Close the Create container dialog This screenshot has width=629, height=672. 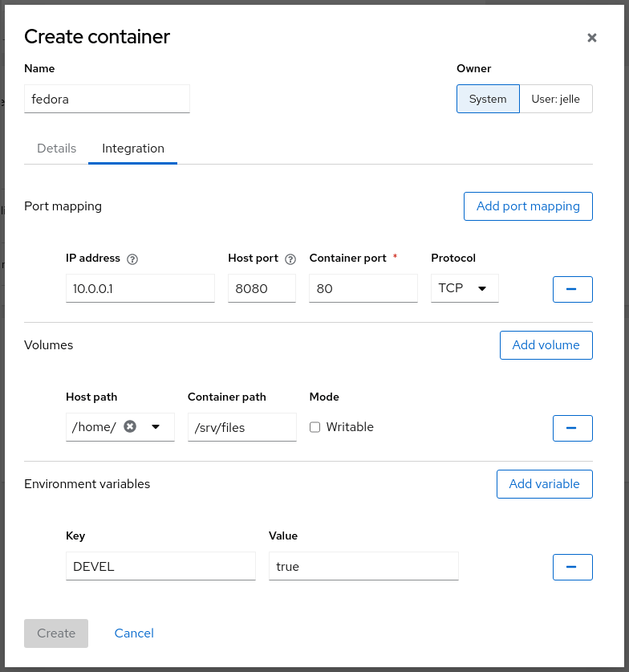[x=592, y=38]
